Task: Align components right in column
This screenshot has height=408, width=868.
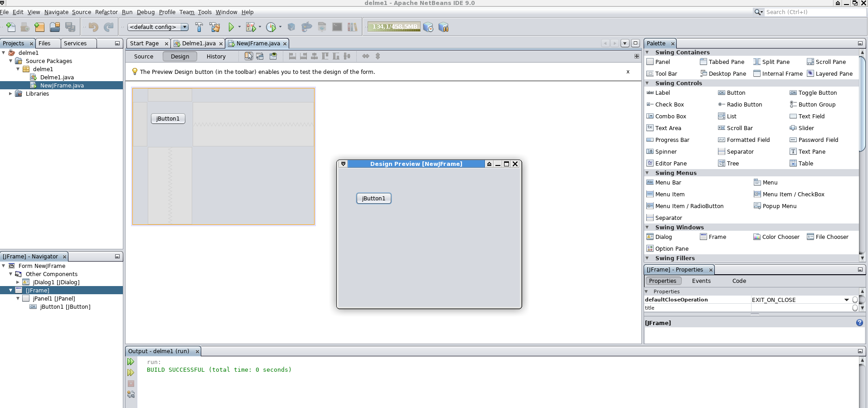Action: coord(303,56)
